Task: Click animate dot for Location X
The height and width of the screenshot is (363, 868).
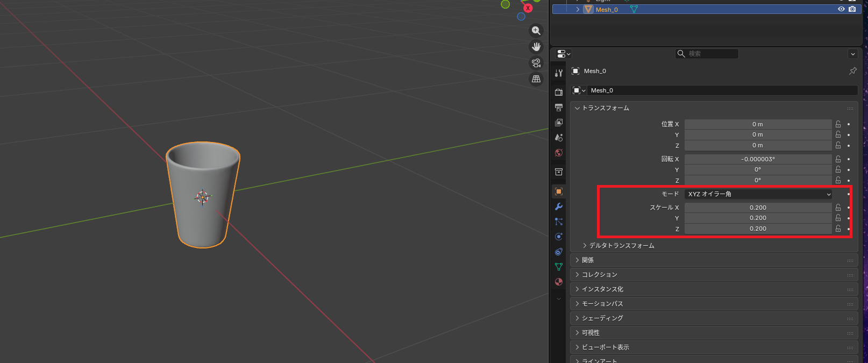Action: point(849,124)
